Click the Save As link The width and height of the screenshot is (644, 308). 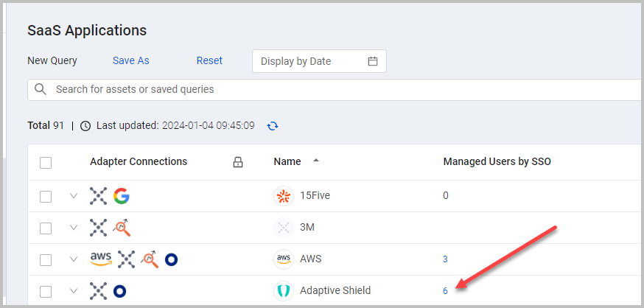(x=130, y=60)
